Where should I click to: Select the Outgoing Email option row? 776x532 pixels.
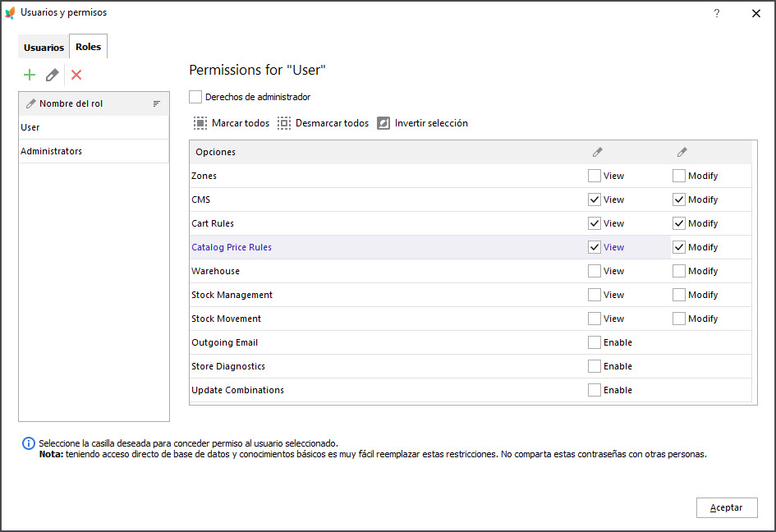coord(471,342)
